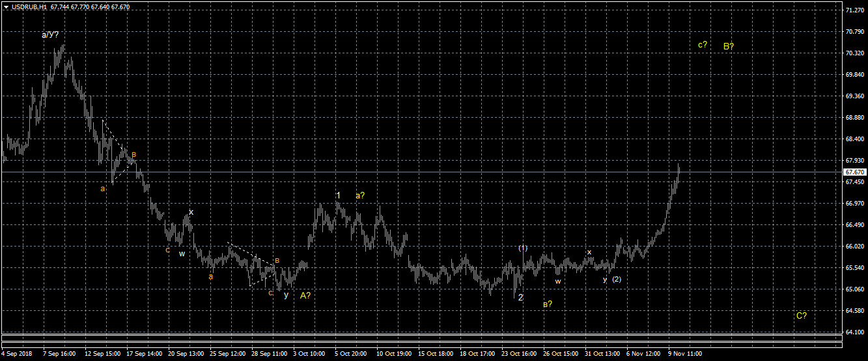Click the 71.271 price axis label
The width and height of the screenshot is (868, 361).
pos(854,10)
